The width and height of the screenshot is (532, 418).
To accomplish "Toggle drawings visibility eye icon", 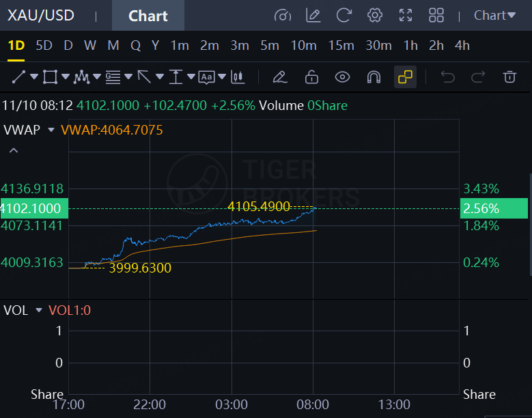I will (x=342, y=77).
